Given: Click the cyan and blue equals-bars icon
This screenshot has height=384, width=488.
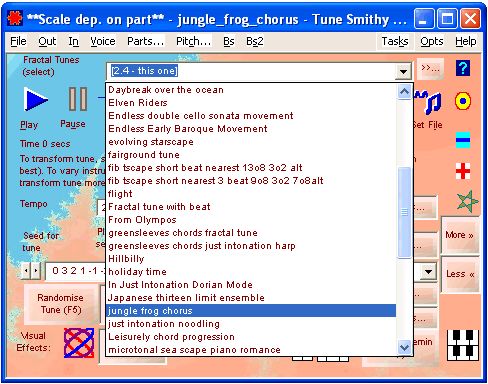Looking at the screenshot, I should pos(463,140).
